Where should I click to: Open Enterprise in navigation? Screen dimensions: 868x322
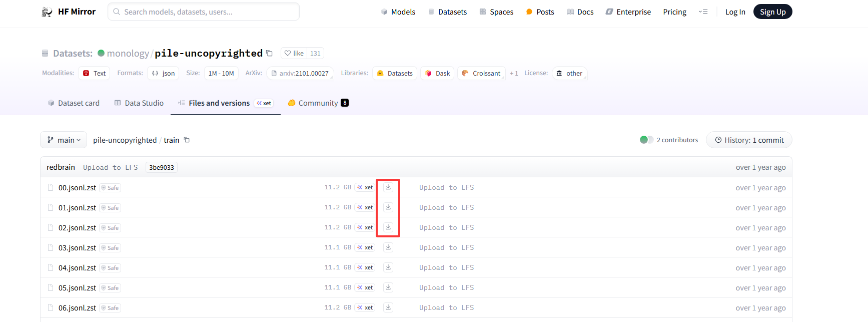(628, 12)
